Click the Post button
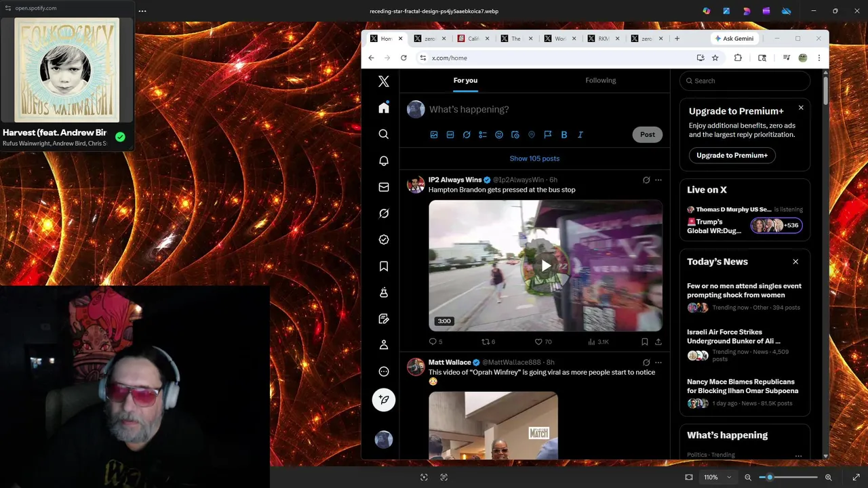868x488 pixels. (x=648, y=134)
